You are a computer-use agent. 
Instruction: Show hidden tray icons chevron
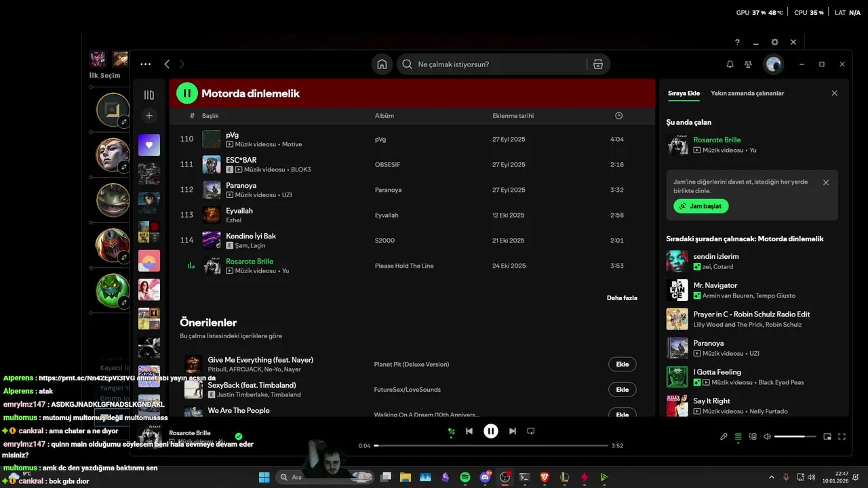(x=771, y=477)
